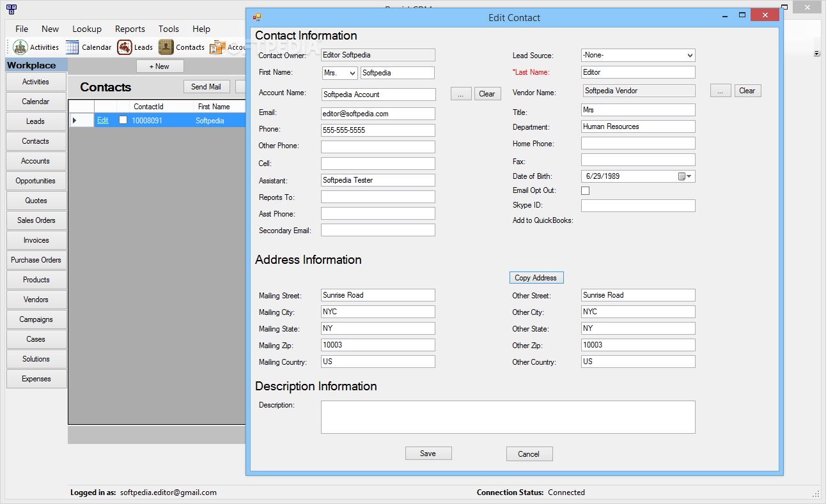Screen dimensions: 826x504
Task: Click the Other Country input field
Action: tap(638, 362)
